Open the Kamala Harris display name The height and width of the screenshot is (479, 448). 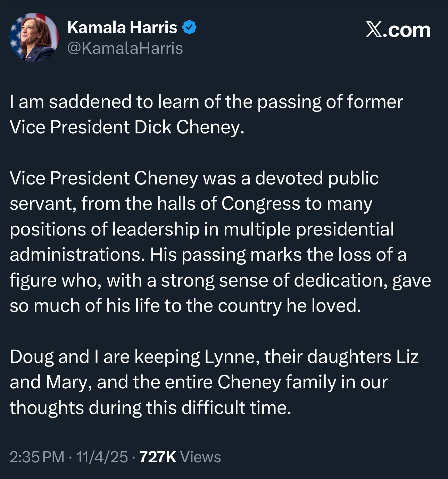(x=122, y=27)
